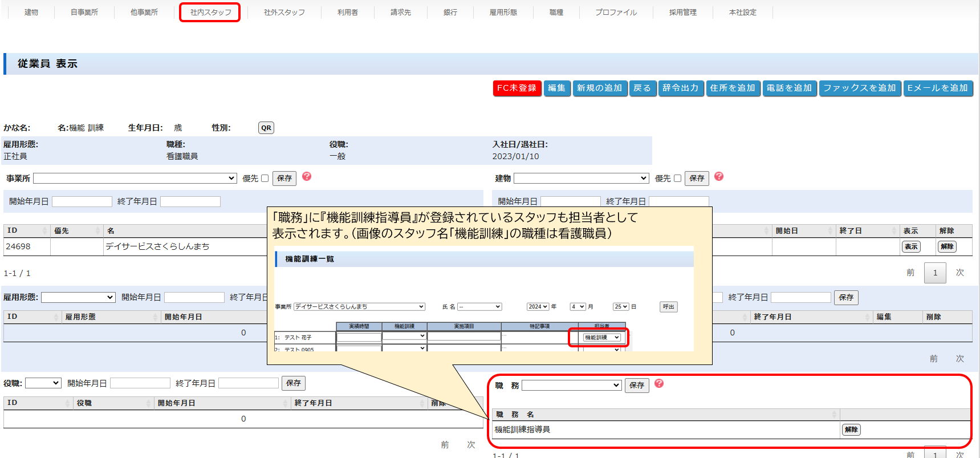Click 表示 button in row 24698
Screen dimensions: 980x458
(911, 247)
